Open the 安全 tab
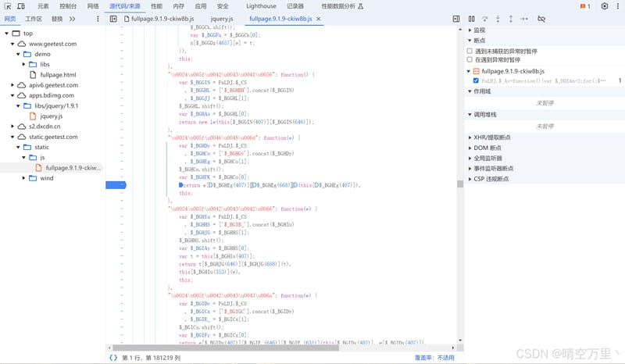This screenshot has height=364, width=625. (x=223, y=6)
